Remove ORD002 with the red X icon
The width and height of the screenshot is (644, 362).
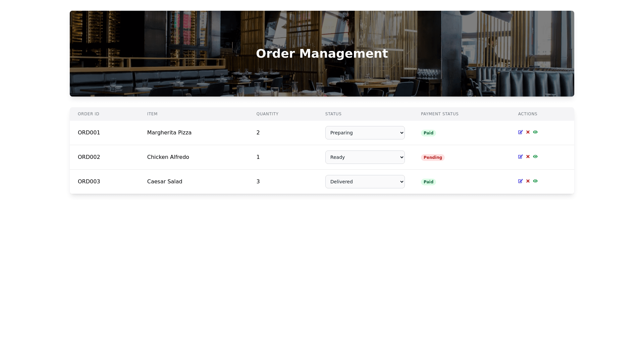tap(528, 157)
